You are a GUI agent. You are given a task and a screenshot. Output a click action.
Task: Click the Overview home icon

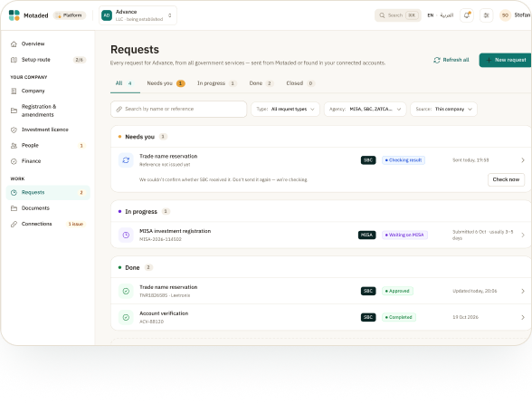pos(14,43)
